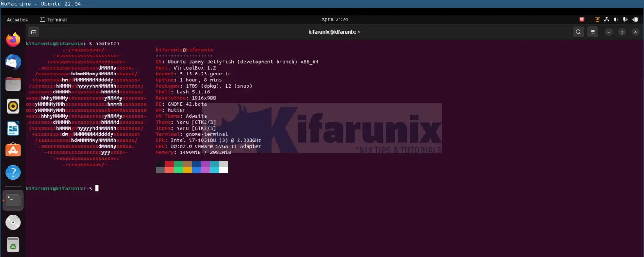644x257 pixels.
Task: Open the Help application
Action: (x=13, y=172)
